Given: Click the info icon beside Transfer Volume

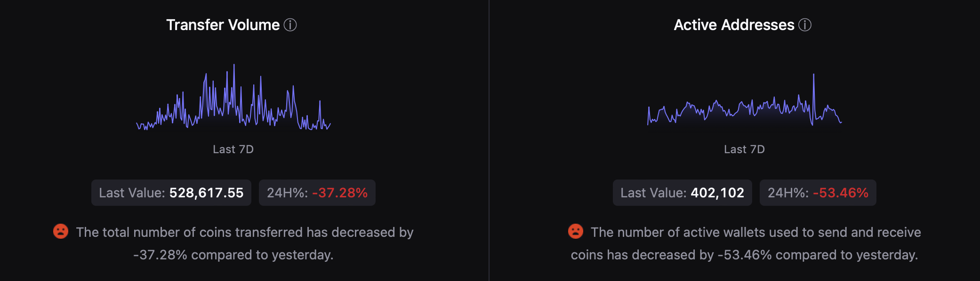Looking at the screenshot, I should pyautogui.click(x=290, y=25).
